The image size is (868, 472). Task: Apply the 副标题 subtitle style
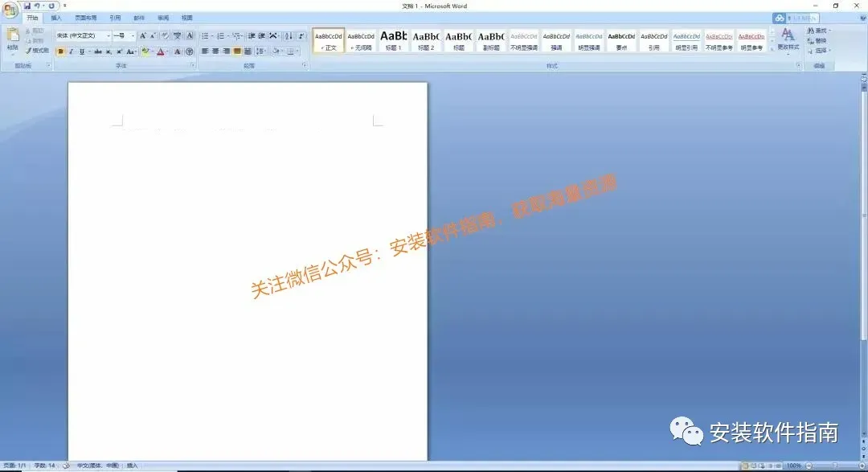[491, 41]
